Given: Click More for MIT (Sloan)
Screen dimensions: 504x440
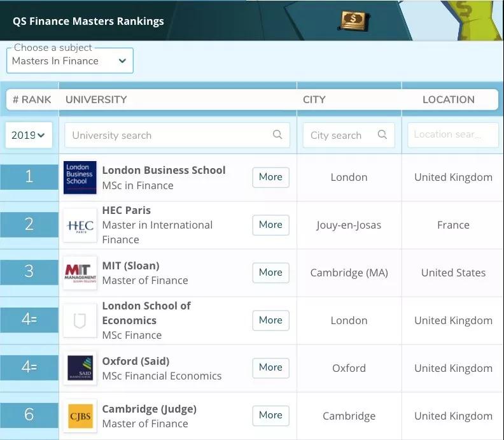Looking at the screenshot, I should [x=270, y=273].
